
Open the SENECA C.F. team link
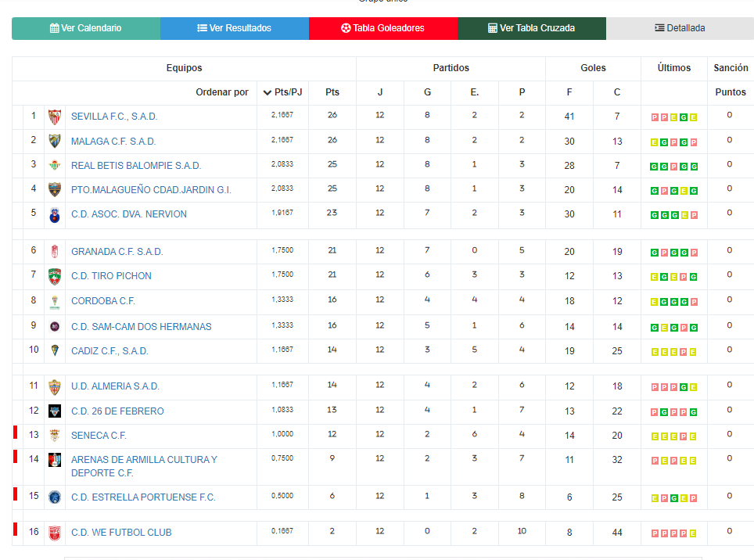point(99,436)
